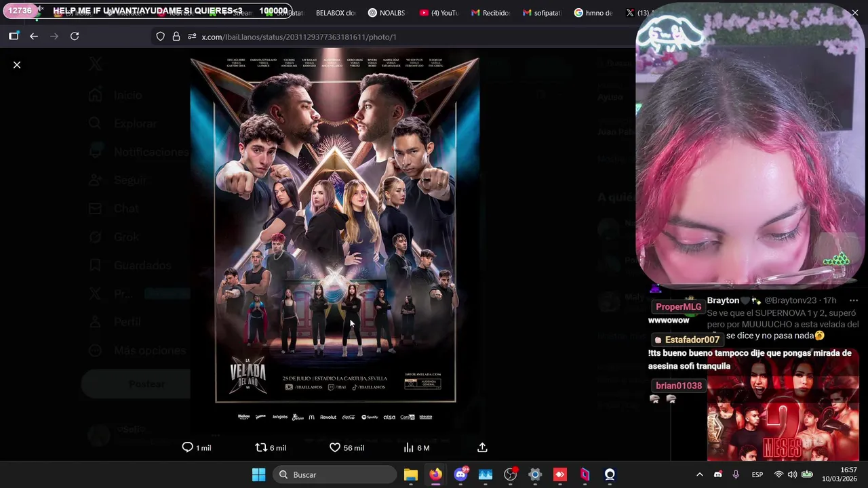Open site permissions icon beside the padlock
Viewport: 868px width, 488px height.
(x=192, y=37)
